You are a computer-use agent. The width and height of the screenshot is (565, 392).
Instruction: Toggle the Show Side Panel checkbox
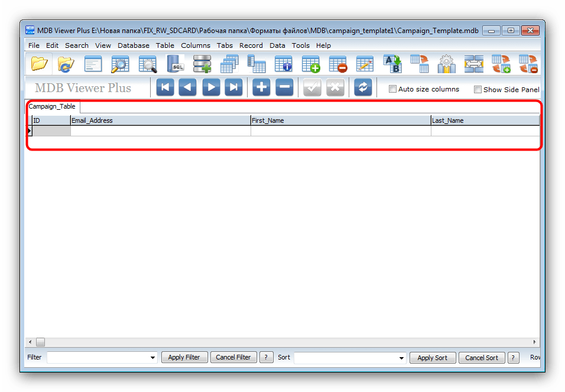(x=478, y=90)
